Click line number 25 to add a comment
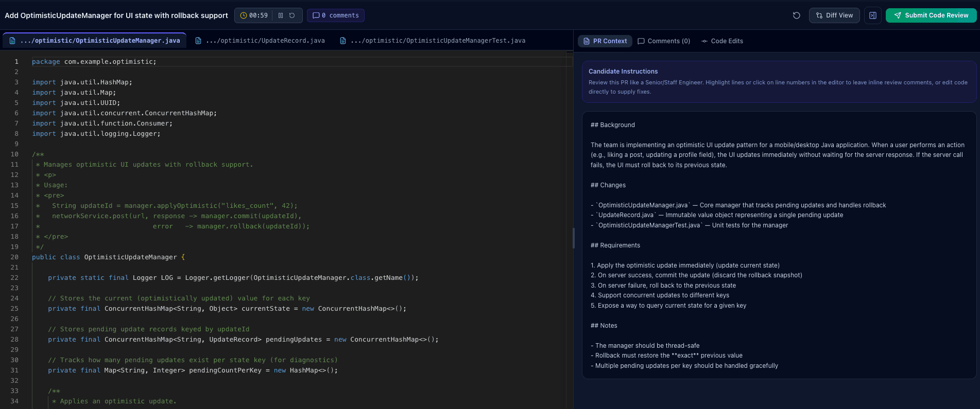 [x=14, y=309]
